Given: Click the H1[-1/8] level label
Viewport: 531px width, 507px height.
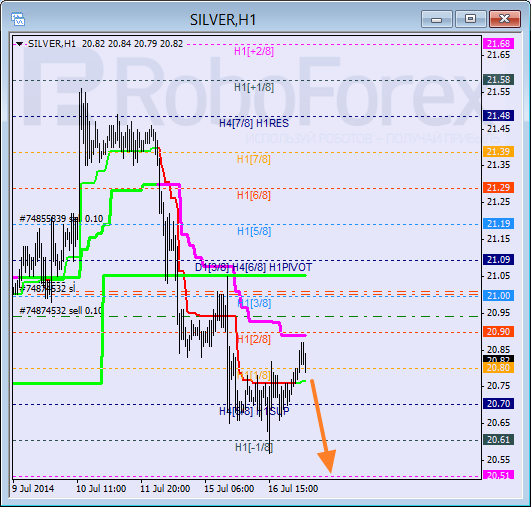Looking at the screenshot, I should (x=254, y=447).
